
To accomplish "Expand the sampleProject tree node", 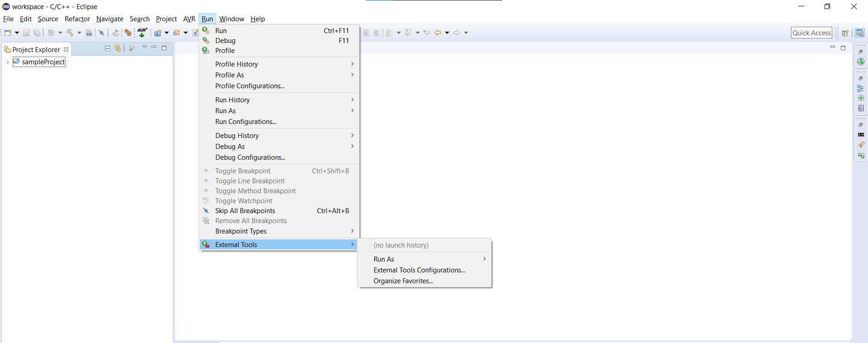I will [x=8, y=62].
